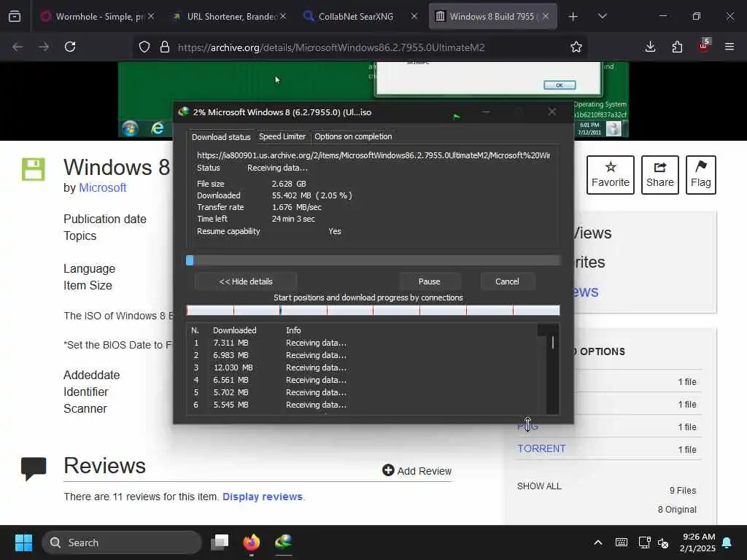Close the Wormhole tab
This screenshot has height=560, width=747.
click(151, 16)
